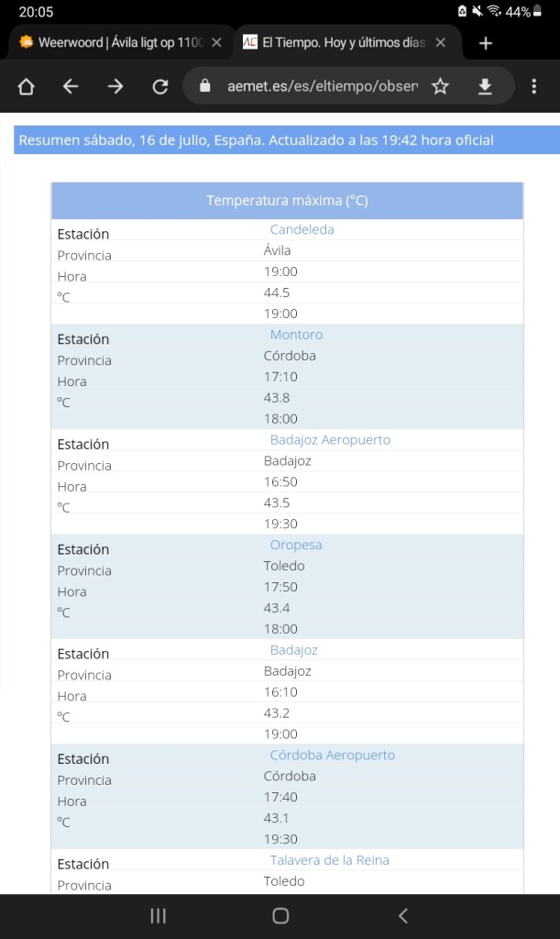Go to the browser home page
Image resolution: width=560 pixels, height=939 pixels.
pyautogui.click(x=26, y=86)
